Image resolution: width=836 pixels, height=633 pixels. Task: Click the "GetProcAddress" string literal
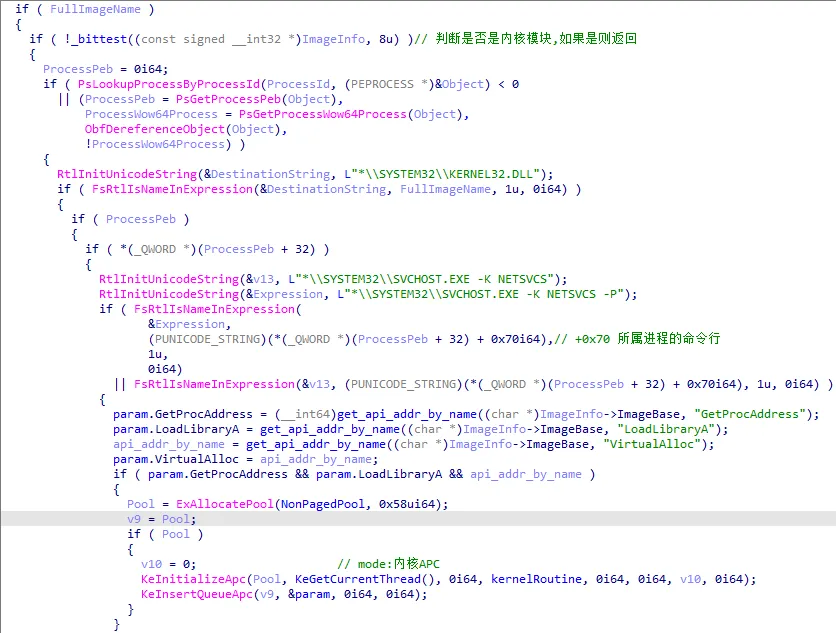pos(750,414)
